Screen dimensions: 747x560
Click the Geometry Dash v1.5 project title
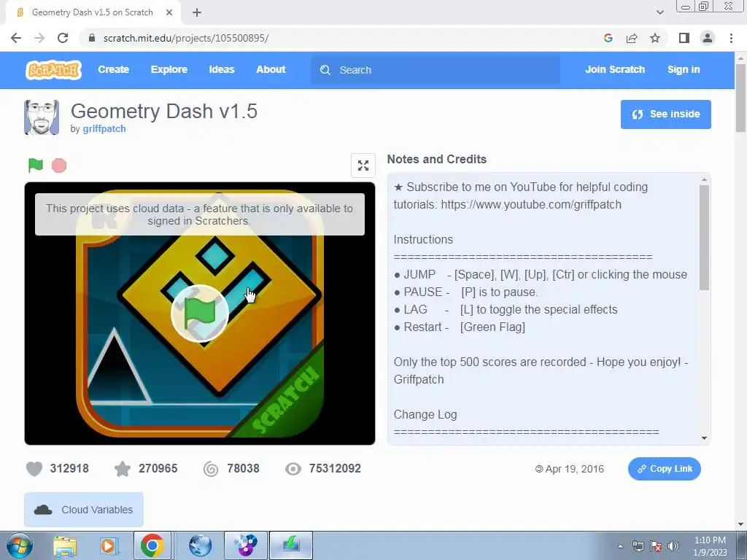click(x=164, y=111)
